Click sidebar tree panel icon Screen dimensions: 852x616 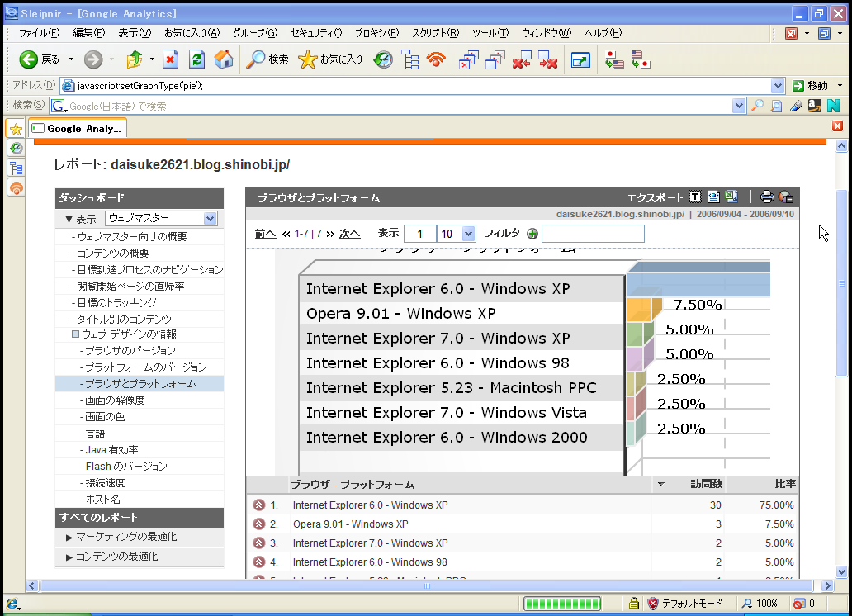point(16,168)
